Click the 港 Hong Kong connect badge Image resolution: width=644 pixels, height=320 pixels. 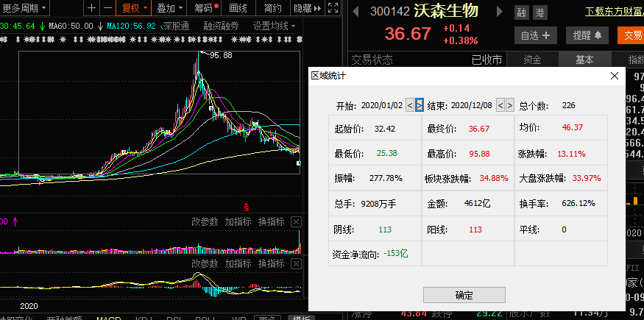pos(539,13)
